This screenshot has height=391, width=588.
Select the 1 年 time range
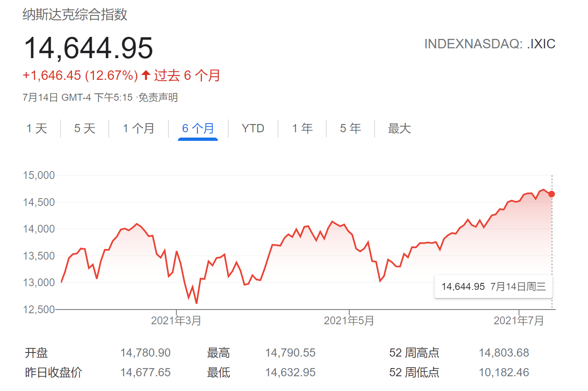302,129
